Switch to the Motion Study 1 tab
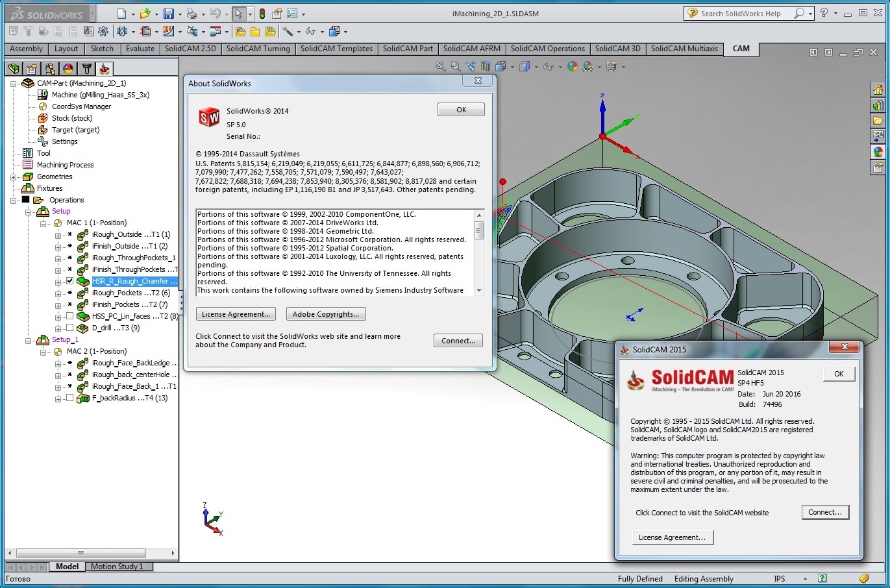Viewport: 890px width, 588px height. [117, 567]
